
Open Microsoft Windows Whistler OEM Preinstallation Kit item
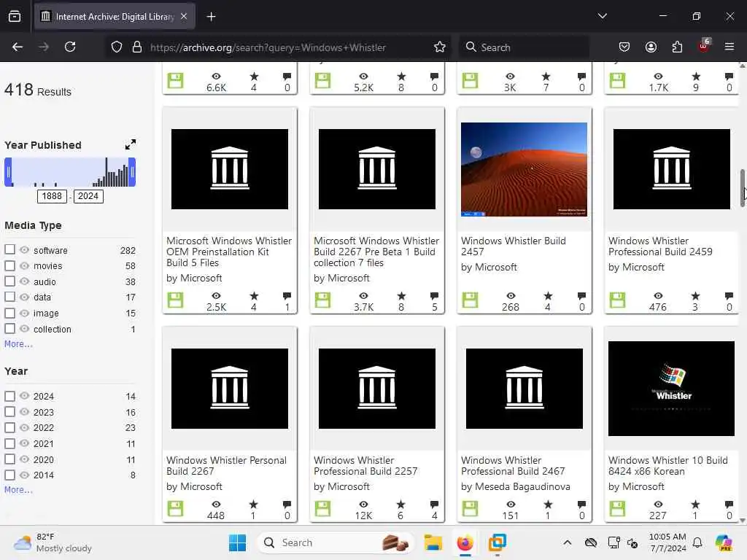click(x=229, y=252)
